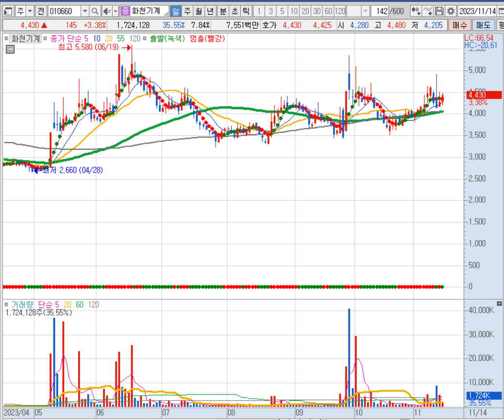
Task: Click the data grid icon under the chart title
Action: tap(10, 49)
